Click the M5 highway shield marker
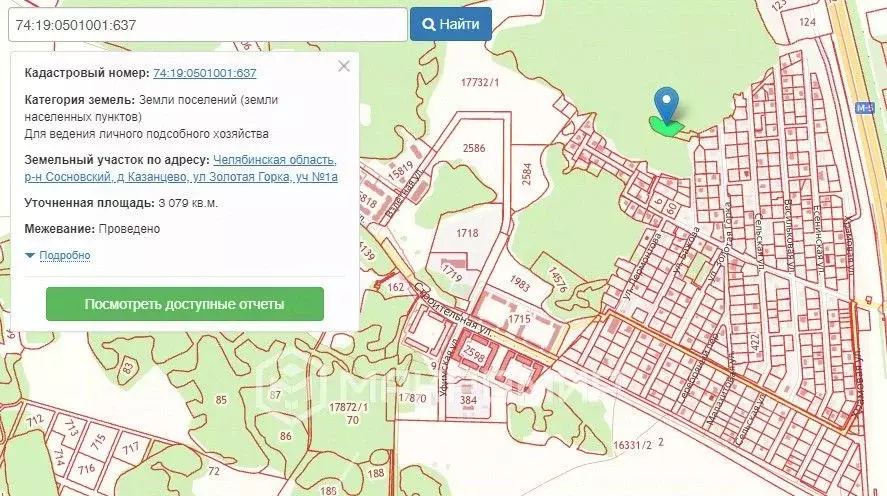The width and height of the screenshot is (887, 496). [x=865, y=107]
